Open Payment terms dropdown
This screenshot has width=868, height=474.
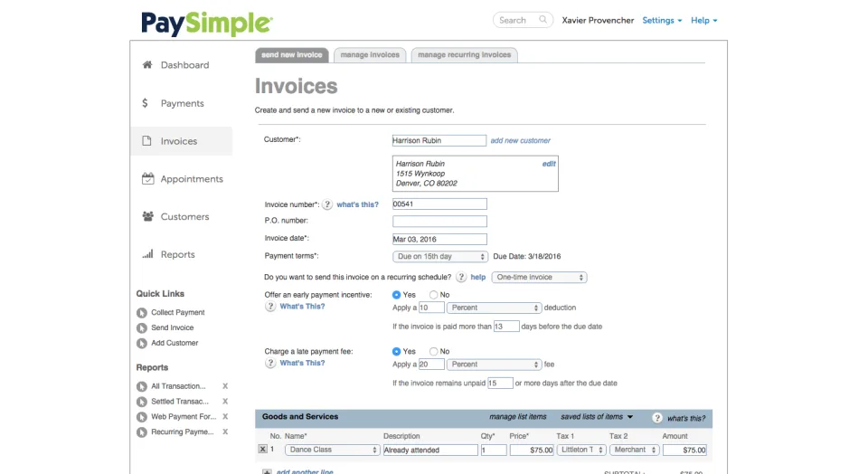coord(440,256)
